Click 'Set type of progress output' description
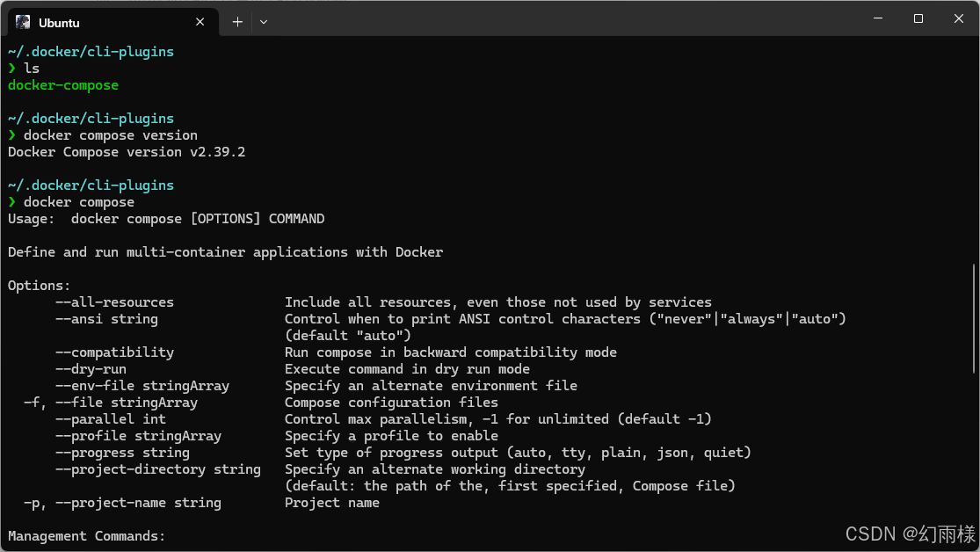This screenshot has width=980, height=552. 518,453
